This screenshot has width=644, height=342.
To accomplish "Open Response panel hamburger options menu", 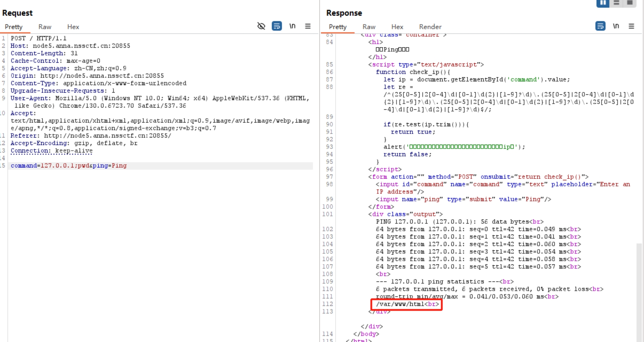I will tap(632, 26).
